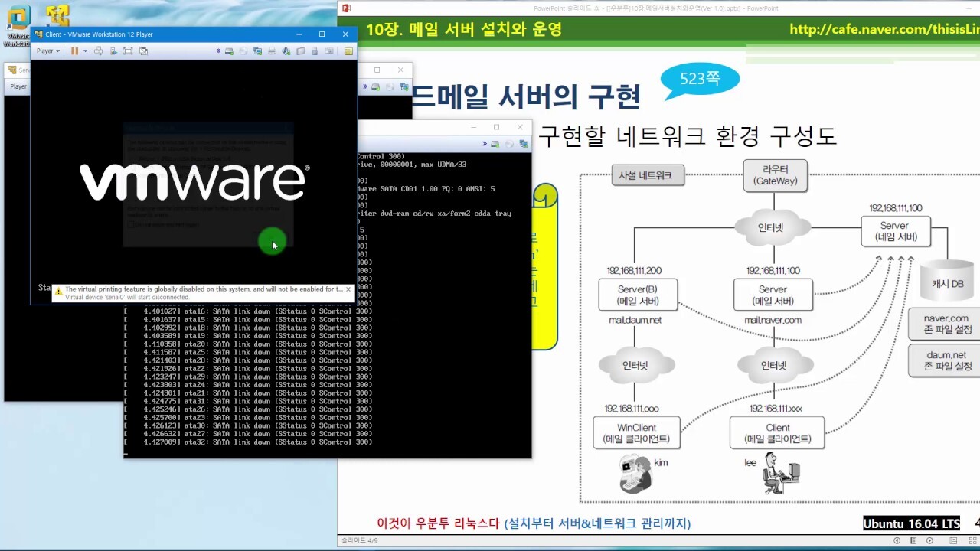The image size is (980, 551).
Task: Go to previous slide in PowerPoint slideshow
Action: coord(897,540)
